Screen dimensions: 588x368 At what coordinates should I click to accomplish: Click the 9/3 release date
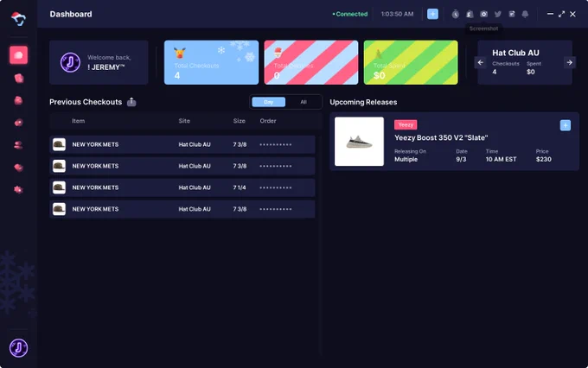[x=461, y=159]
